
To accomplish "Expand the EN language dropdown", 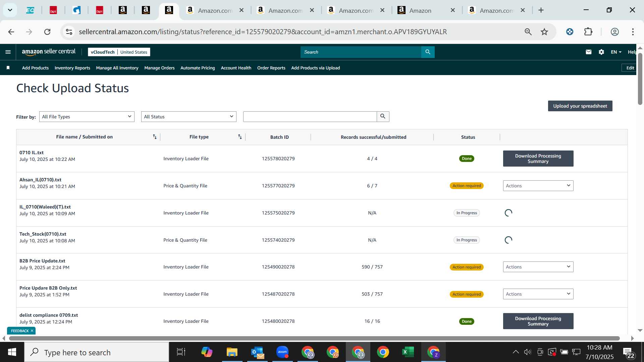I will point(616,52).
